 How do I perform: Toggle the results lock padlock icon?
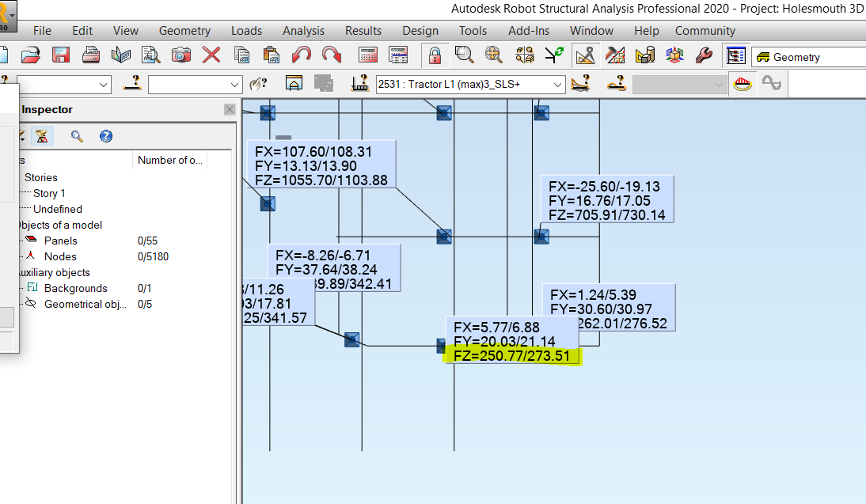tap(435, 55)
